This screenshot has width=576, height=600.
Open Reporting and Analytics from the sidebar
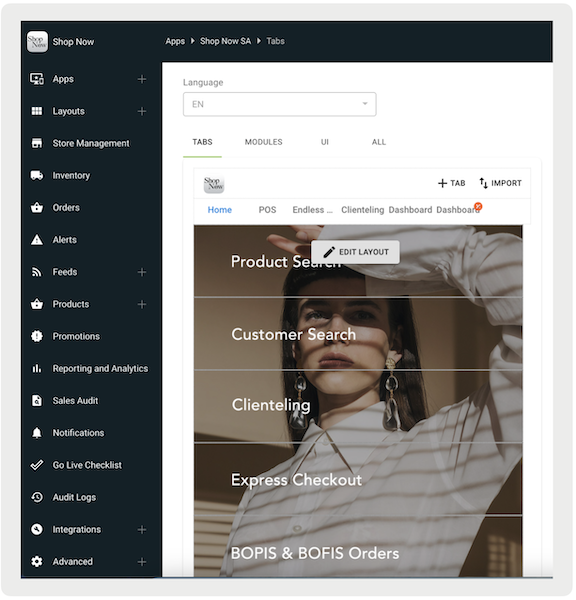click(x=100, y=368)
